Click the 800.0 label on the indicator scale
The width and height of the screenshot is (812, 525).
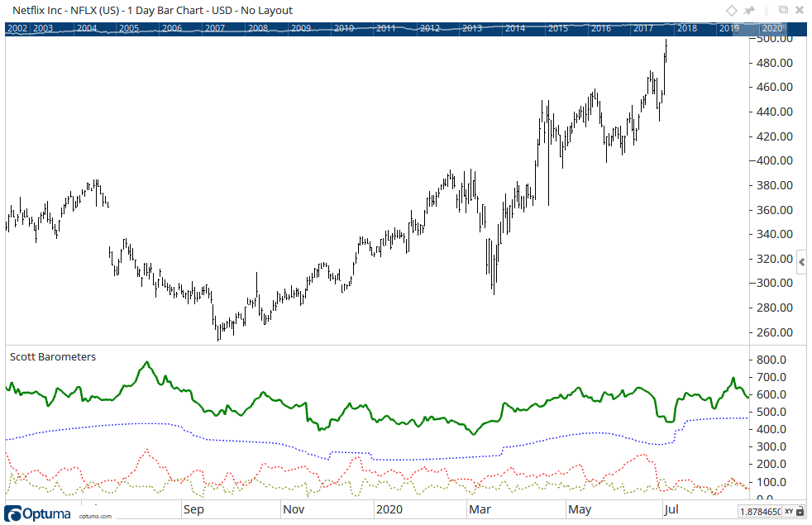(771, 360)
